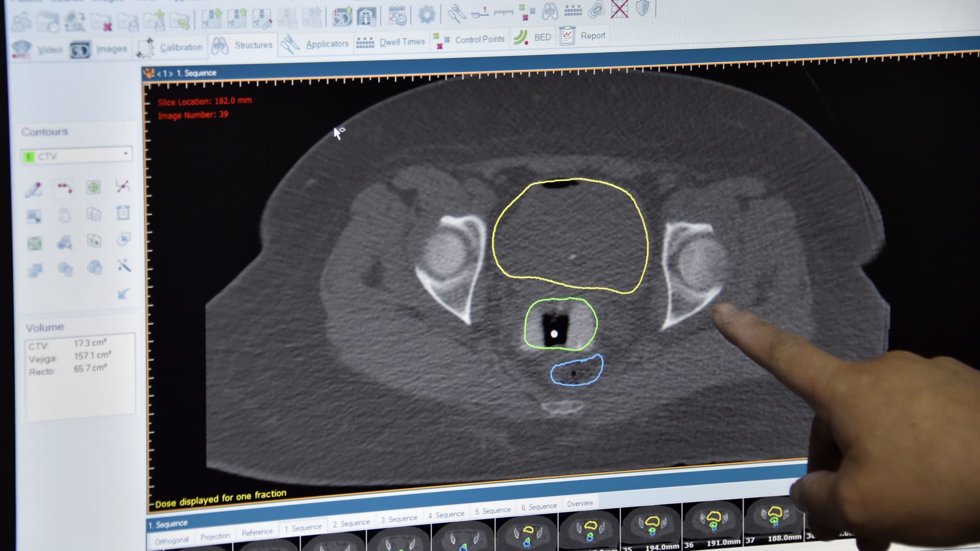
Task: Switch to the 2. Sequence tab
Action: coord(351,523)
